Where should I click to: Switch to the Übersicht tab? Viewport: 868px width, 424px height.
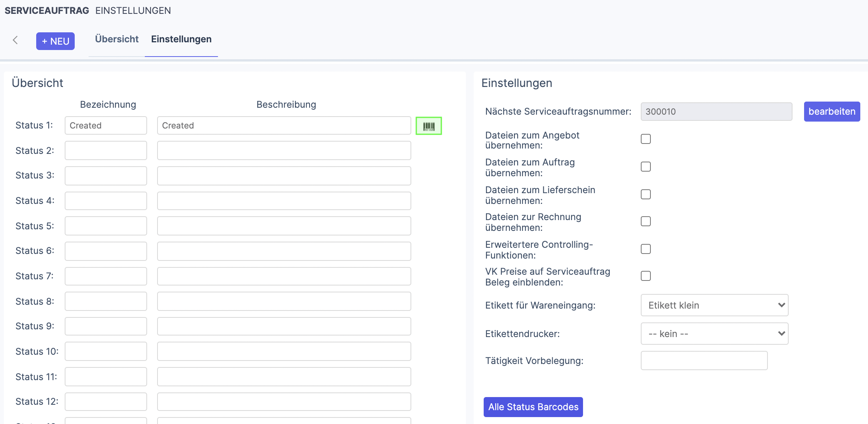117,39
